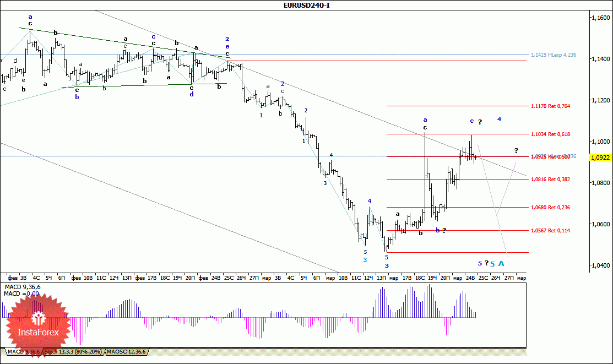Open the Stoch 13,3,3 (80%-20%) tab
This screenshot has width=613, height=364.
click(73, 352)
